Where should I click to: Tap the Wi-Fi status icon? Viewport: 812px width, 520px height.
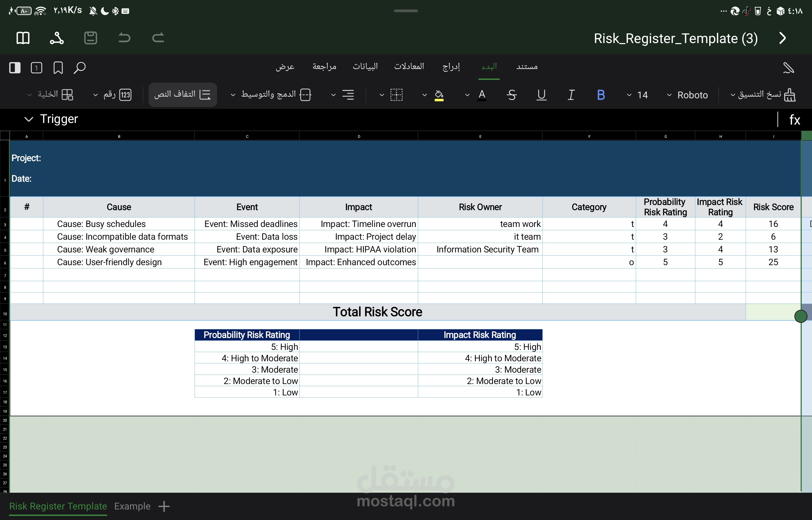tap(41, 11)
